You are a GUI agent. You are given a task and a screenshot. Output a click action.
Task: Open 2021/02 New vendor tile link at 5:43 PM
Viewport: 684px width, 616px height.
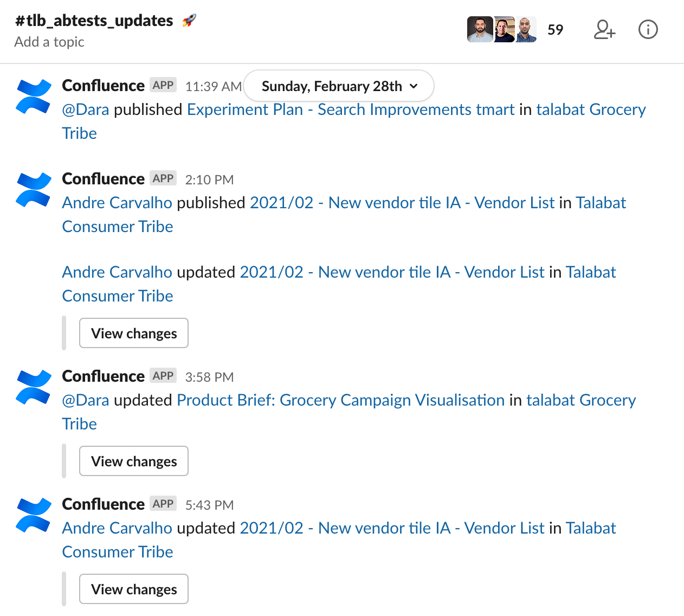(x=392, y=528)
